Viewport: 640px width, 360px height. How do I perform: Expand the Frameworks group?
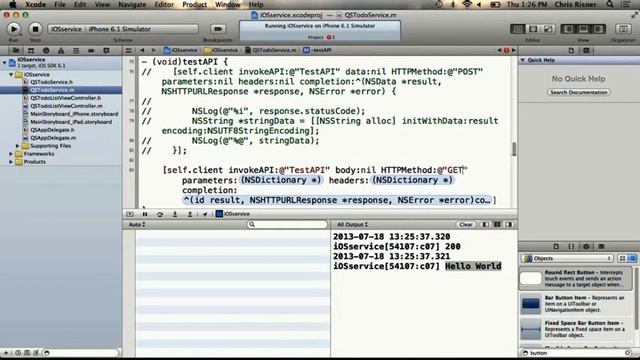pyautogui.click(x=11, y=154)
